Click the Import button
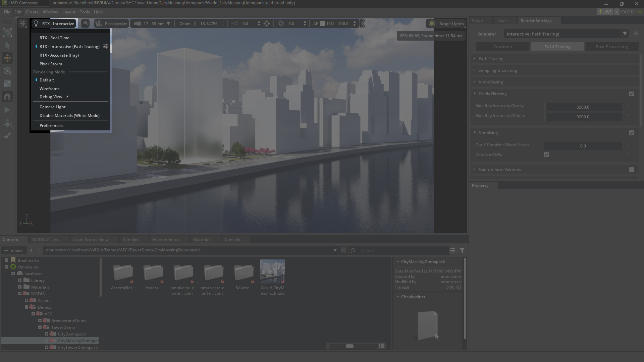The height and width of the screenshot is (362, 644). (x=13, y=250)
